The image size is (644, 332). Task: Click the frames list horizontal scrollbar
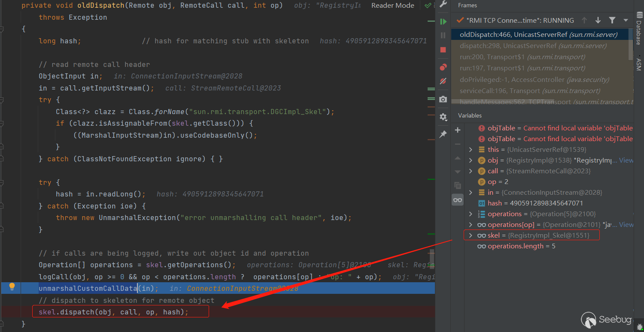pyautogui.click(x=503, y=102)
